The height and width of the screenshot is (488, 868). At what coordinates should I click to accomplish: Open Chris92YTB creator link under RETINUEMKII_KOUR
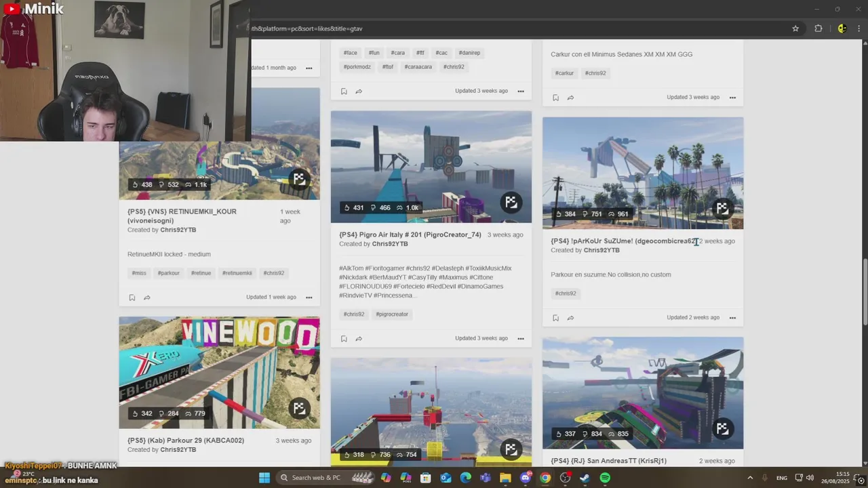(x=178, y=230)
